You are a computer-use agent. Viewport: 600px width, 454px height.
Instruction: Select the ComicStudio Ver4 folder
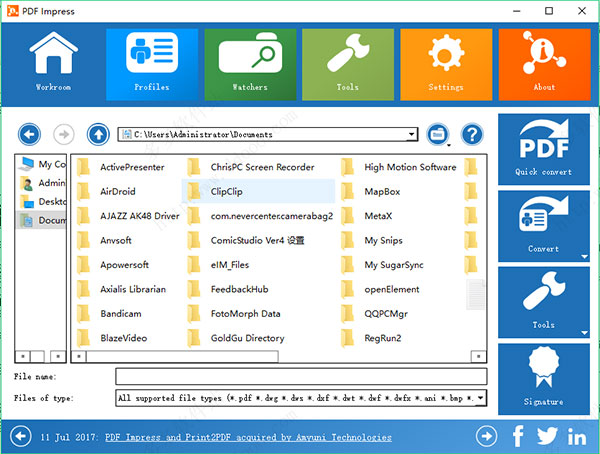click(246, 240)
